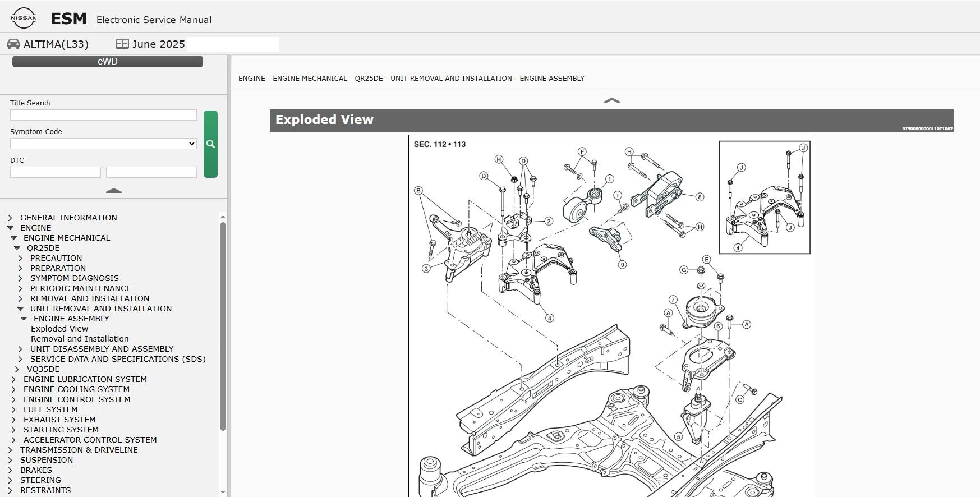Expand SERVICE DATA AND SPECIFICATIONS arrow
This screenshot has height=497, width=980.
[x=20, y=359]
